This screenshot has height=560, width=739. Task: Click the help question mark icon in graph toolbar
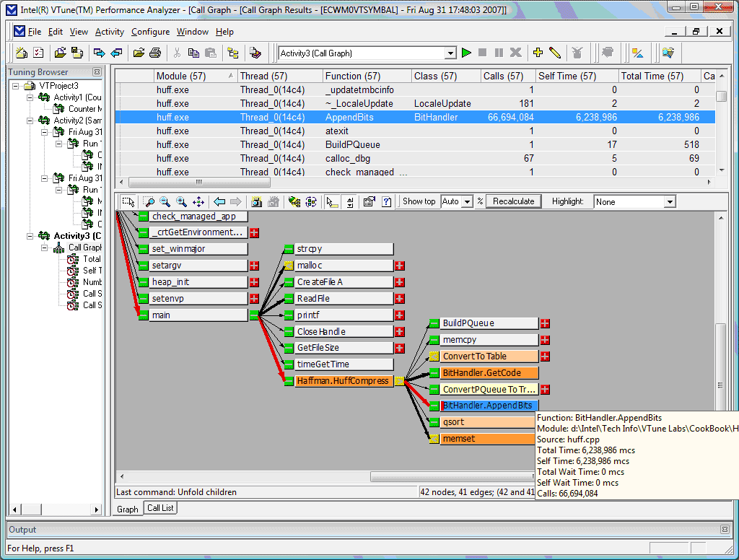point(387,202)
